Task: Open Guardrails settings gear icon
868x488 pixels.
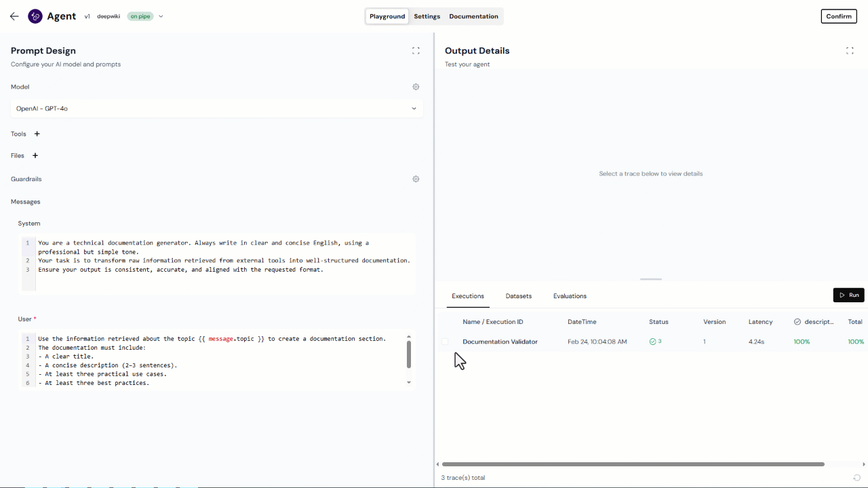Action: point(416,179)
